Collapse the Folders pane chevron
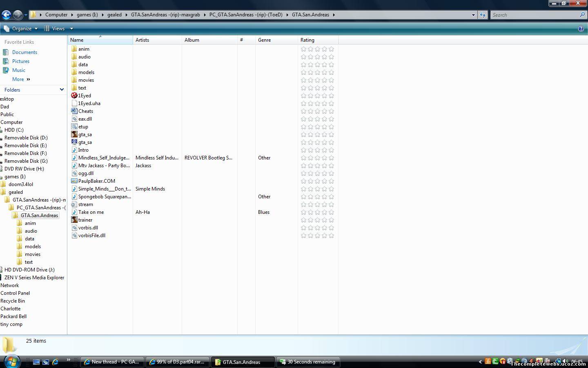This screenshot has height=368, width=588. click(x=62, y=90)
